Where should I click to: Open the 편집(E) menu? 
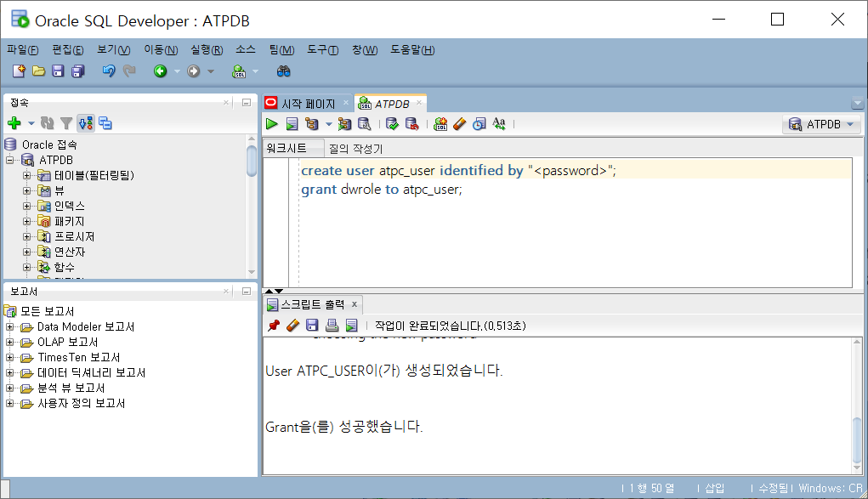[67, 50]
